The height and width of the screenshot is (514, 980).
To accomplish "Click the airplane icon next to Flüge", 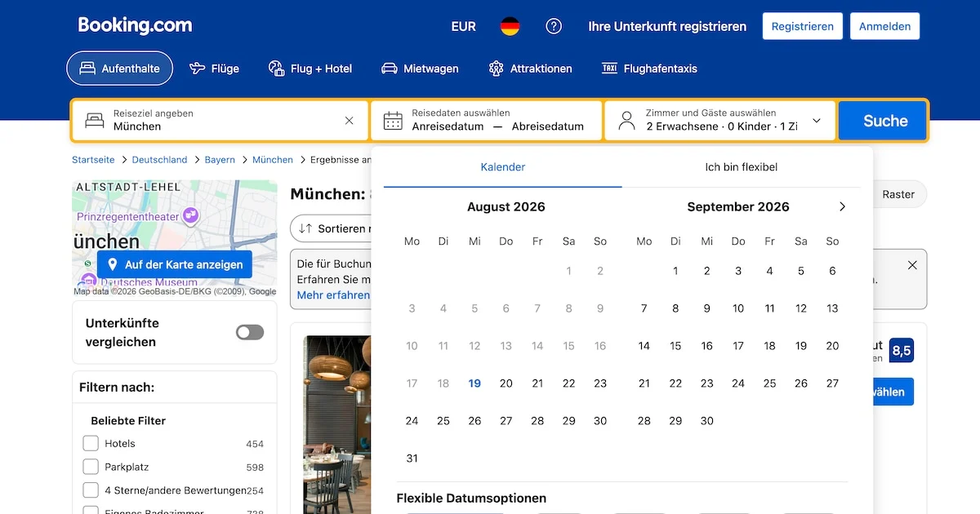I will tap(197, 69).
